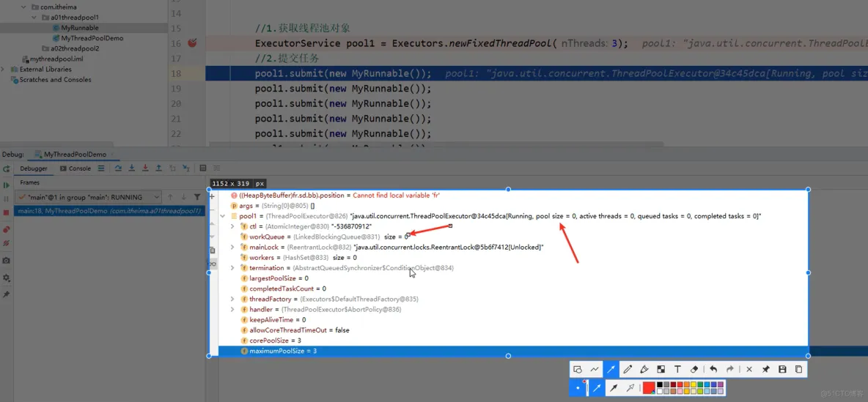Select the eraser tool
Screen dimensions: 868x402
(x=695, y=369)
